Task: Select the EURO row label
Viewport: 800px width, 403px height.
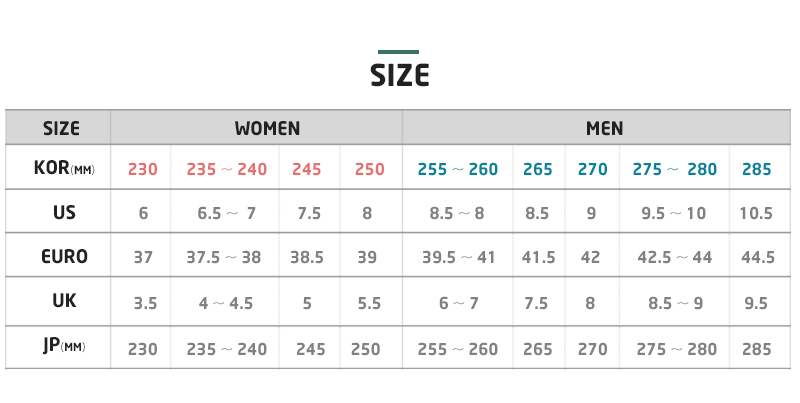Action: coord(64,257)
